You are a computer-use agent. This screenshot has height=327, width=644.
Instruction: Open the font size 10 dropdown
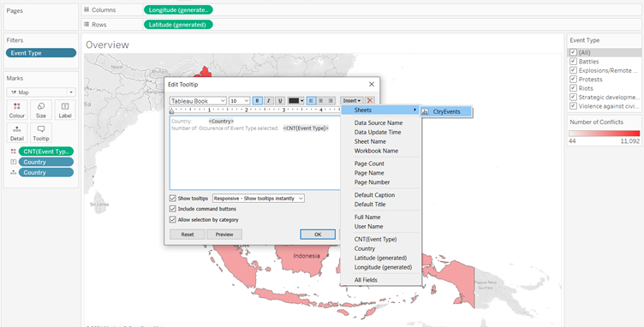240,100
